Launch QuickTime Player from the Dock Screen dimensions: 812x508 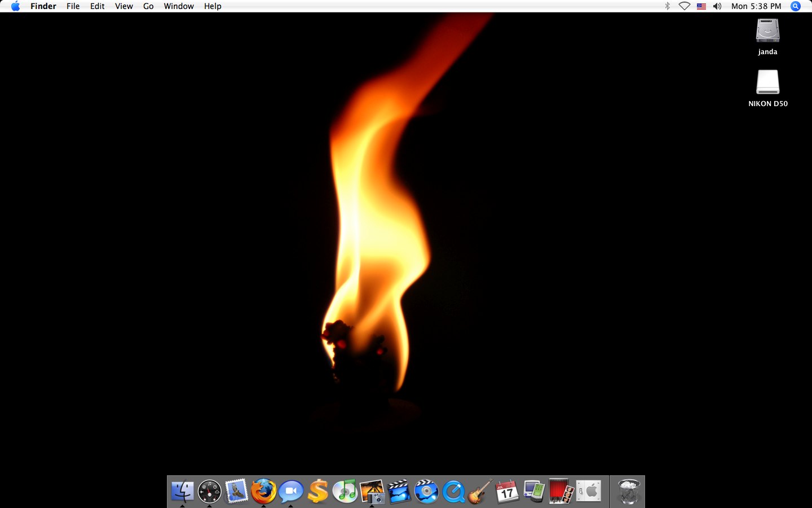(x=453, y=491)
